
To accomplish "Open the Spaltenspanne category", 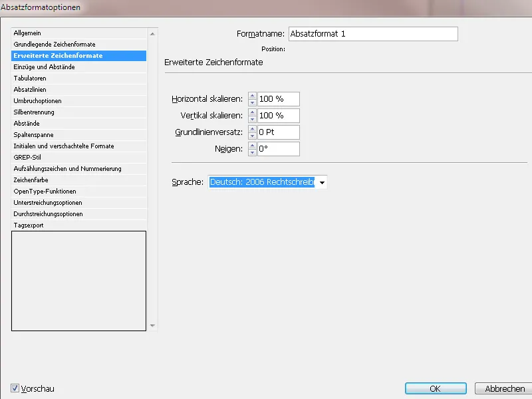I will point(78,135).
